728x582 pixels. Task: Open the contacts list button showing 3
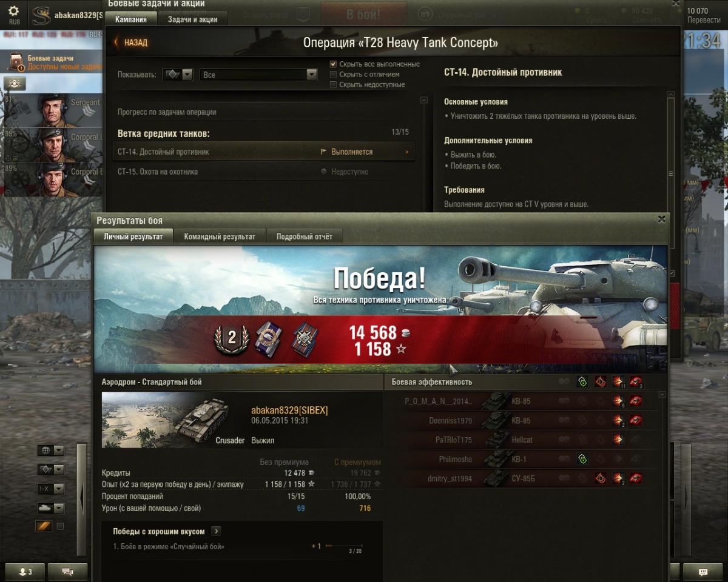pos(25,571)
